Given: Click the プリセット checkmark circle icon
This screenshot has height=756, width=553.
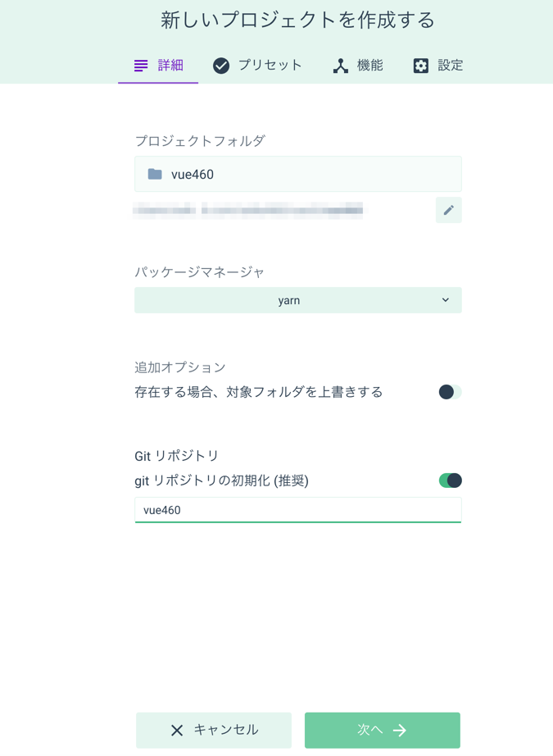Looking at the screenshot, I should click(x=221, y=66).
